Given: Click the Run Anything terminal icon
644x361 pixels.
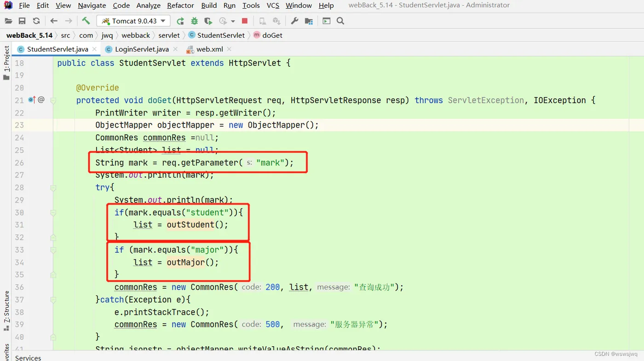Looking at the screenshot, I should tap(327, 21).
